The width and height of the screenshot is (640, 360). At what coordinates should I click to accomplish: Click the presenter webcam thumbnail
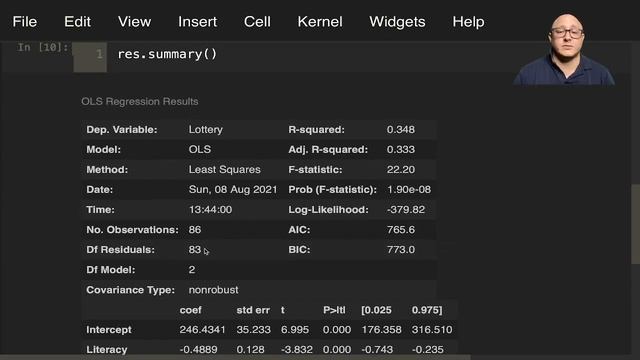point(564,49)
